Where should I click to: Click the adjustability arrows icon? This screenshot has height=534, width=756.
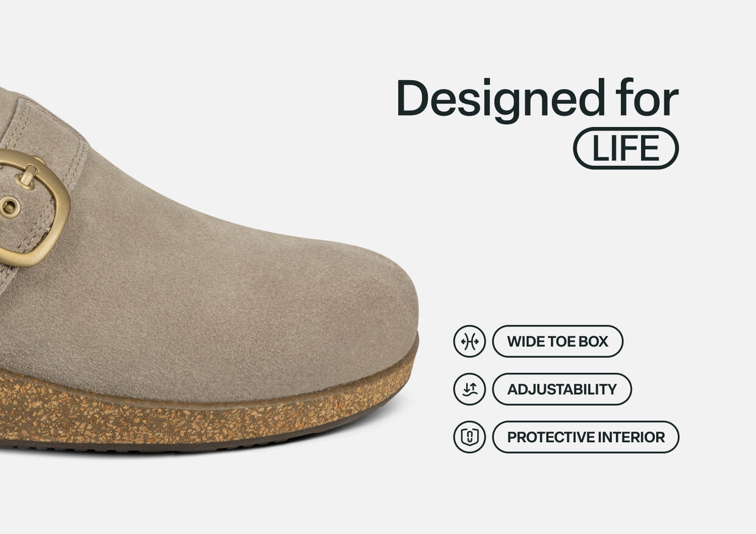point(469,389)
